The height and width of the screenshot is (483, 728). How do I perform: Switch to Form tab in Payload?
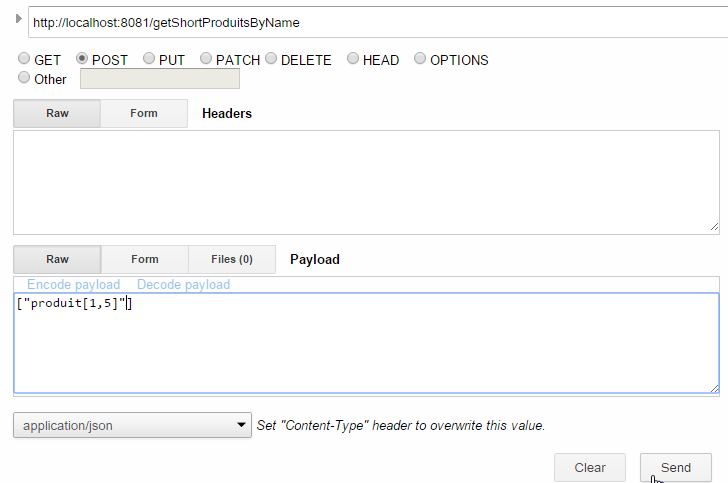144,259
